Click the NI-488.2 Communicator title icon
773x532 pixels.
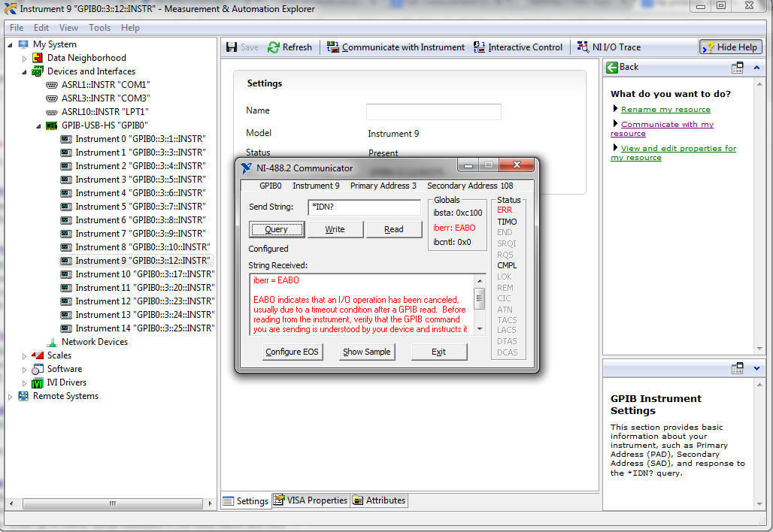(x=247, y=168)
